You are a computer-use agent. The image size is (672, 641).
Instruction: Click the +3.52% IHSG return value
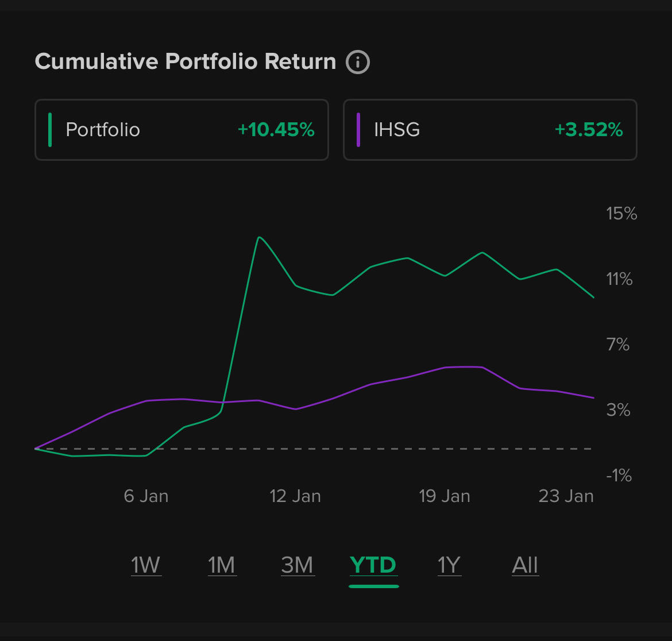589,130
